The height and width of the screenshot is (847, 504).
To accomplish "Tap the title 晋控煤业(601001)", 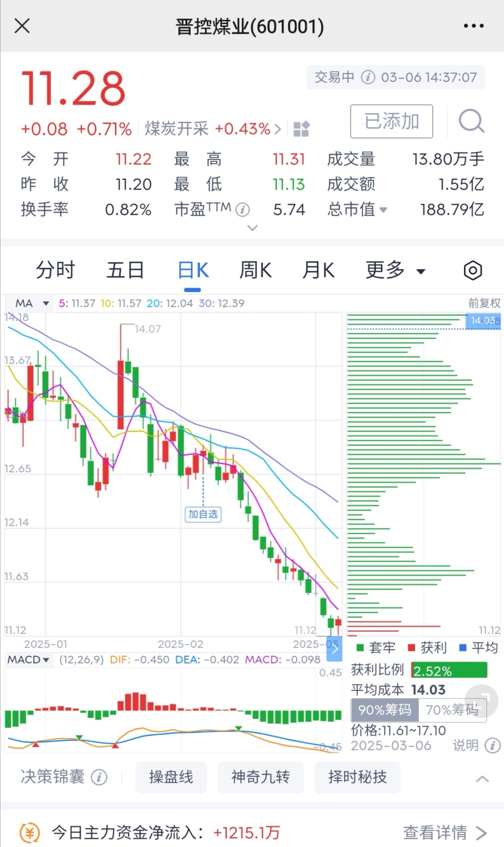I will (250, 26).
